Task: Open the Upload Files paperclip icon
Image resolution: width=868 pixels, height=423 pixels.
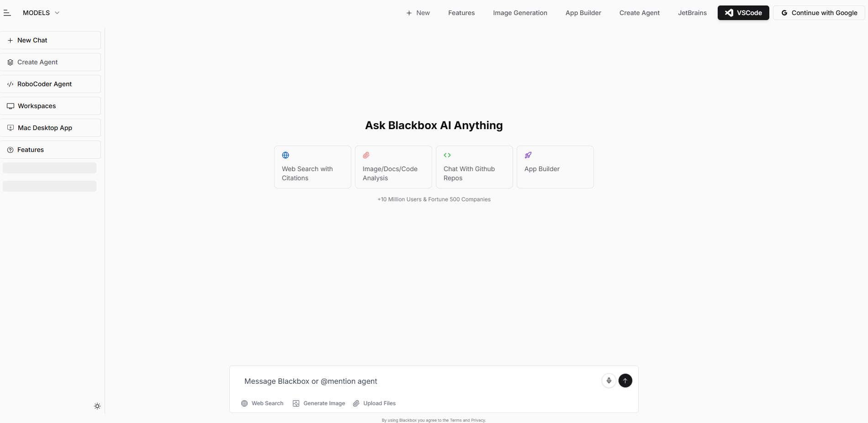Action: [x=356, y=403]
